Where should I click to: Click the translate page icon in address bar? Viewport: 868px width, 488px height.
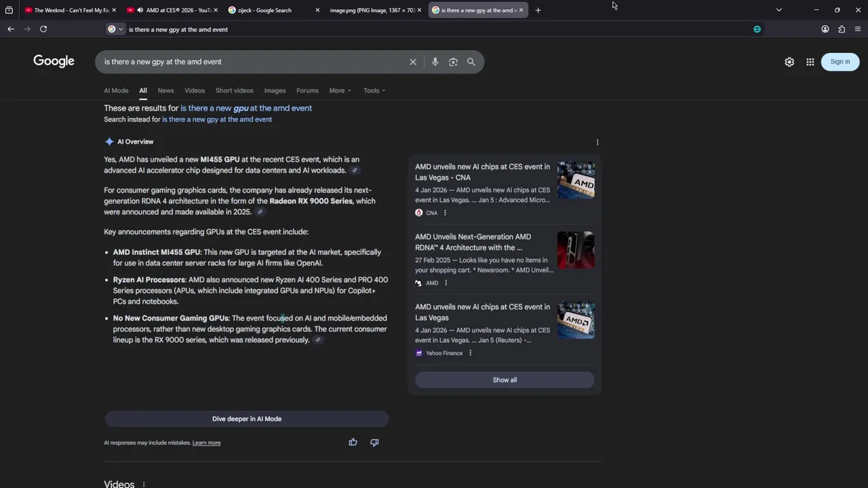click(757, 29)
